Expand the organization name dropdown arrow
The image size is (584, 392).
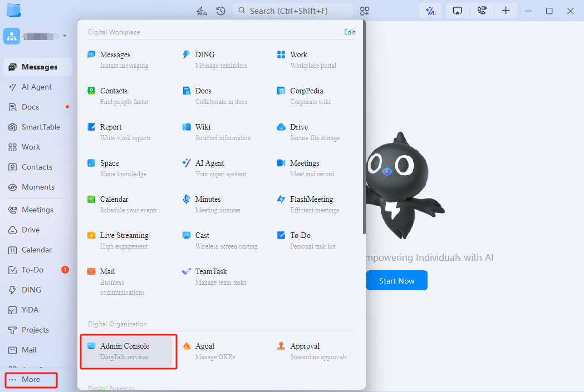point(65,36)
